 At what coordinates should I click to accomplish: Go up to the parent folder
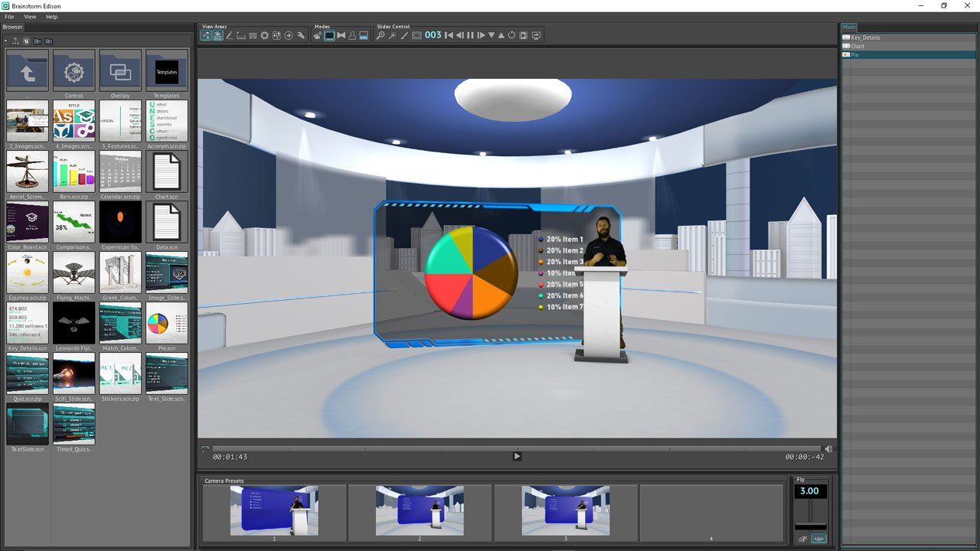pos(28,72)
